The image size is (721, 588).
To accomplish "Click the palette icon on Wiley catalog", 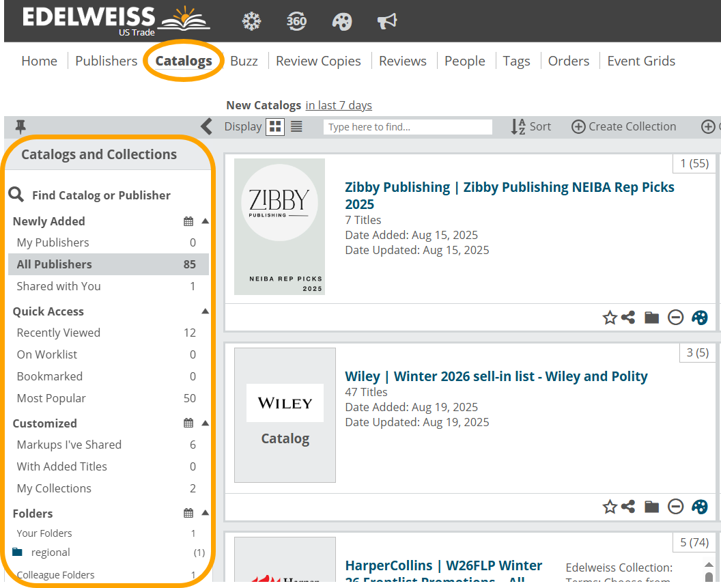I will [699, 507].
